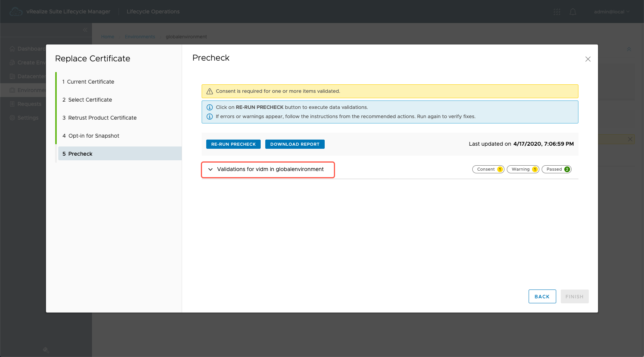Select step 3 Retrust Product Certificate
Screen dimensions: 644x357
102,118
